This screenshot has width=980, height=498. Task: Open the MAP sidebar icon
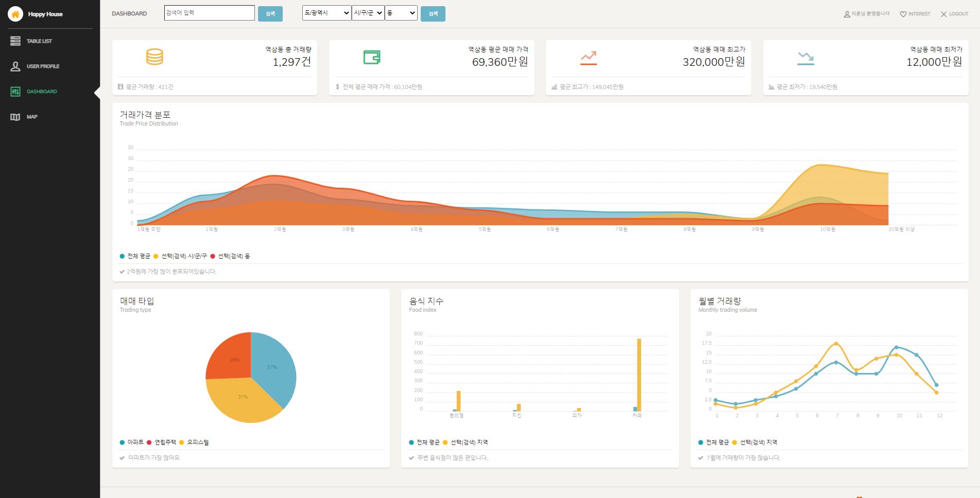[x=15, y=117]
